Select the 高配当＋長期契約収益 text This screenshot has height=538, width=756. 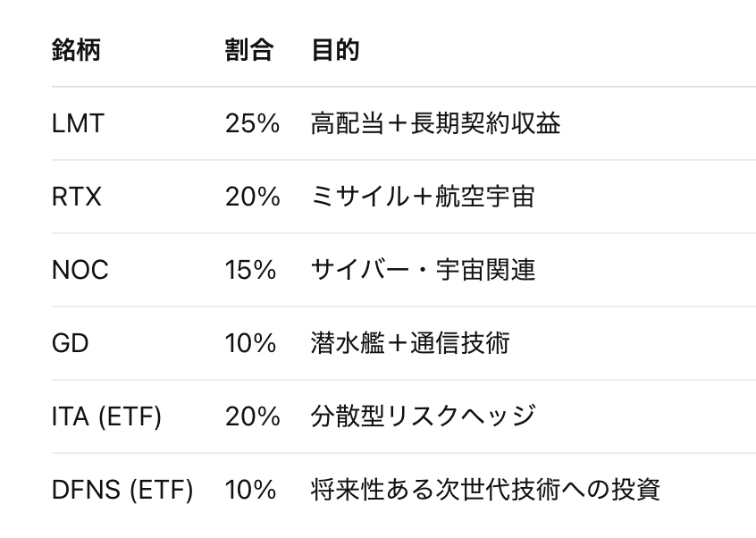(435, 123)
